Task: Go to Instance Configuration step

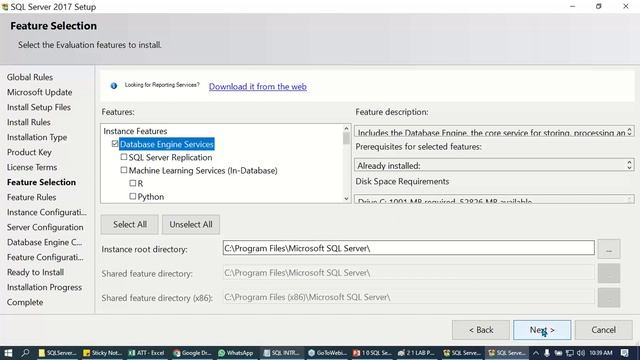Action: coord(47,212)
